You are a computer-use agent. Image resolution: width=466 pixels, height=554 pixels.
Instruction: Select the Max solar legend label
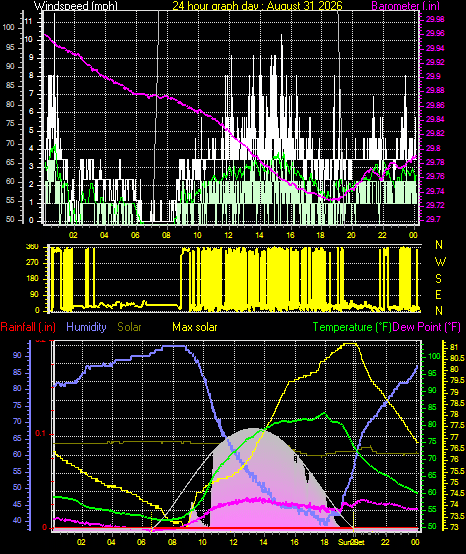[x=195, y=327]
